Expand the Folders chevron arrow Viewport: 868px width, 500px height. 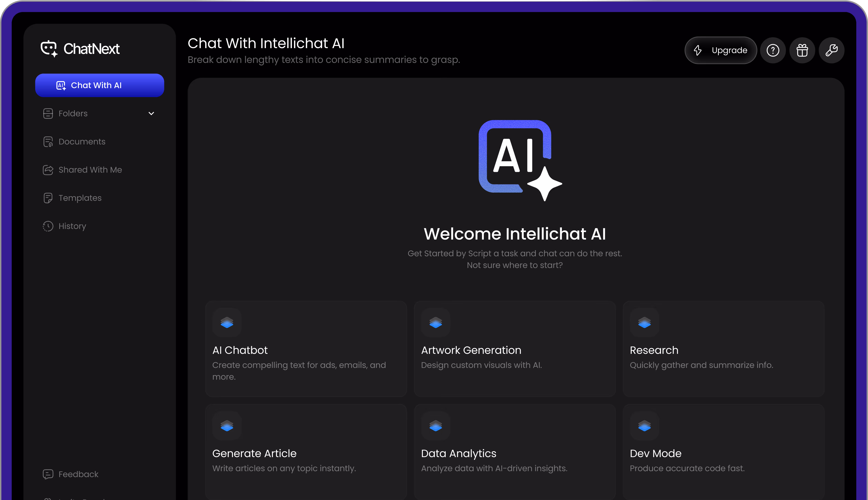151,113
